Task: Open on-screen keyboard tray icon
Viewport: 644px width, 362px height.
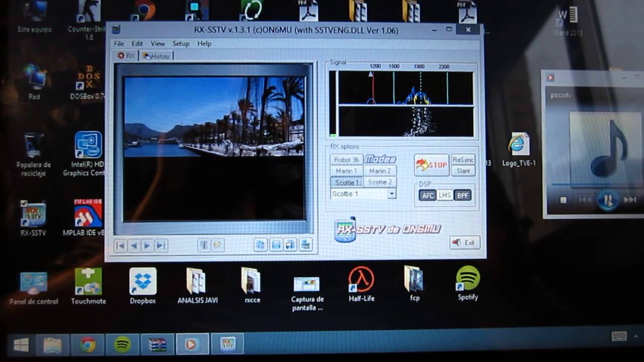Action: [619, 336]
